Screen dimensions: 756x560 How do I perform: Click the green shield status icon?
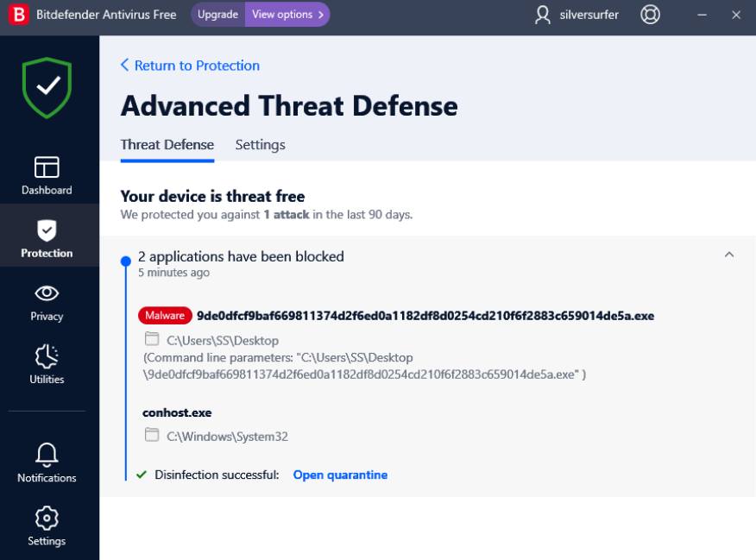pos(47,88)
